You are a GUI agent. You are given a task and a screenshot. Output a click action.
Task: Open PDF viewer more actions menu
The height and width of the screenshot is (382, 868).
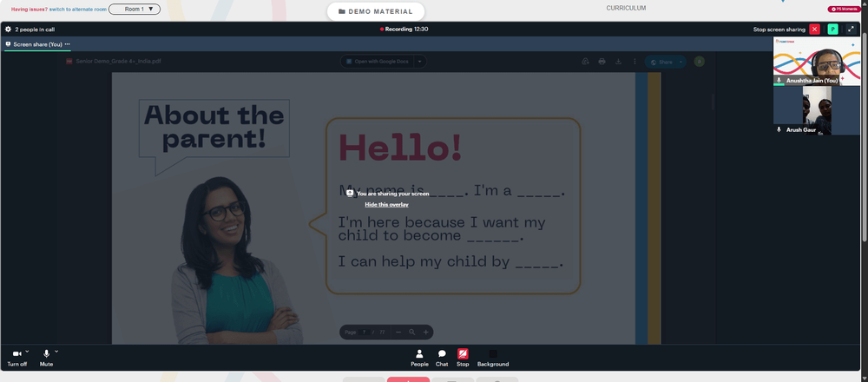[635, 62]
